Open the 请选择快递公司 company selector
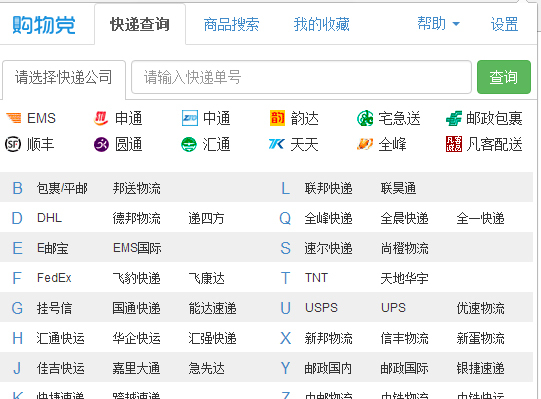This screenshot has width=541, height=399. pos(64,77)
